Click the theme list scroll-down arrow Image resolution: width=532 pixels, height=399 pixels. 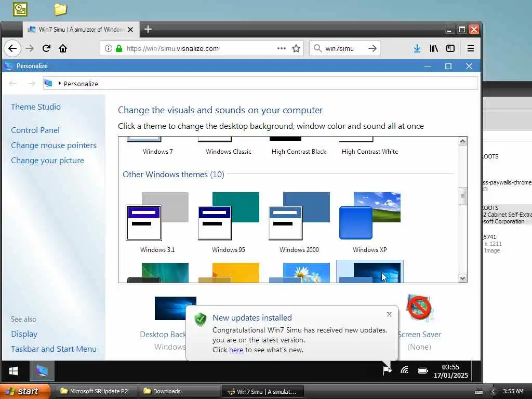[462, 278]
